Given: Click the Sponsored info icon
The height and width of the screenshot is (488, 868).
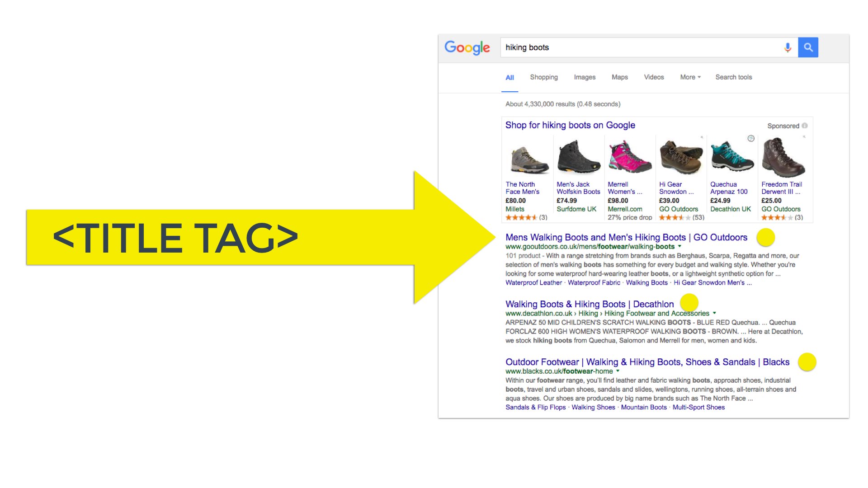Looking at the screenshot, I should click(x=805, y=126).
